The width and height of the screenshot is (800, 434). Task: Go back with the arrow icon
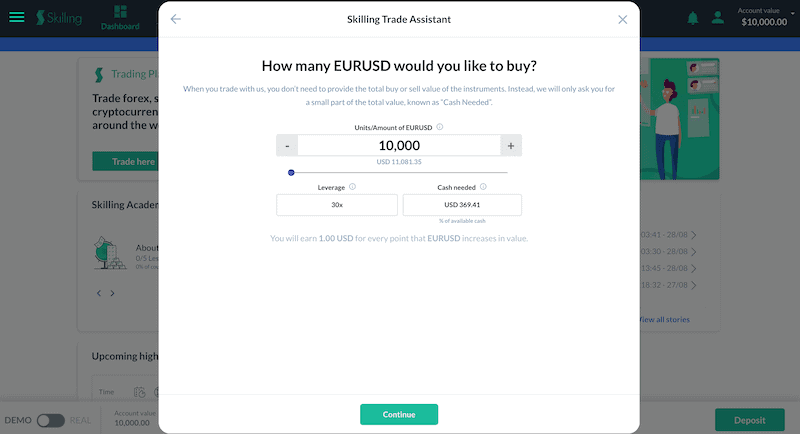click(x=176, y=19)
